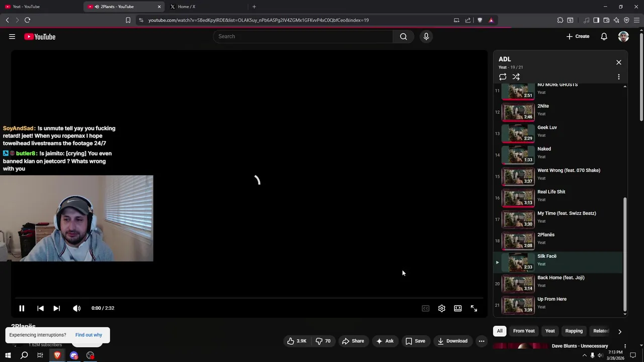
Task: Open YouTube notifications bell
Action: point(604,36)
